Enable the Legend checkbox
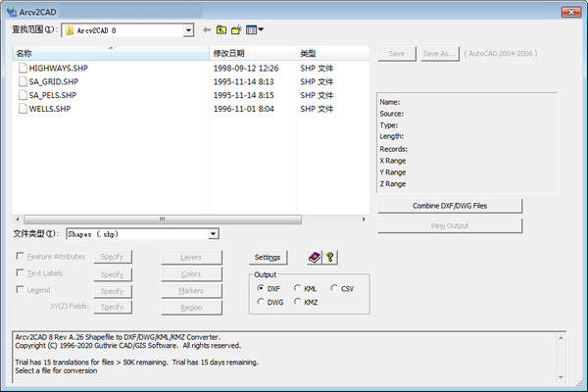This screenshot has height=392, width=588. pos(21,289)
